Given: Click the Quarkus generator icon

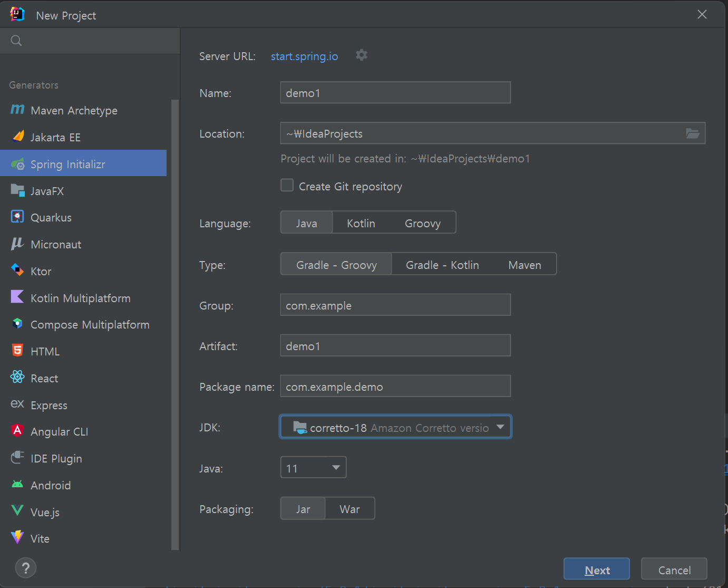Looking at the screenshot, I should [17, 217].
